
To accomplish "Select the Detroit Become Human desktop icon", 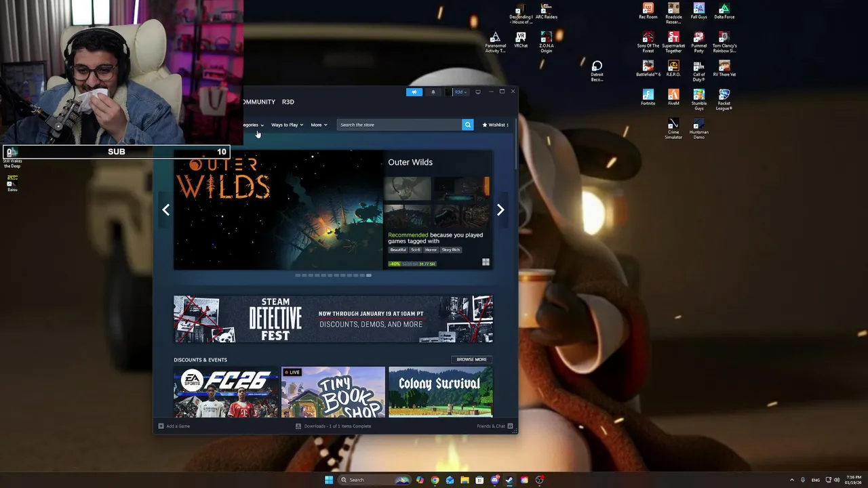I will (597, 70).
